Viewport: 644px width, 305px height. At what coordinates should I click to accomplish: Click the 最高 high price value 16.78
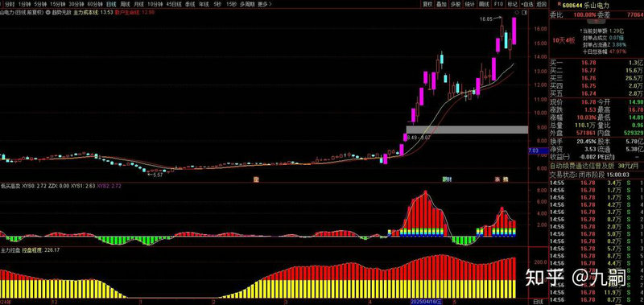(636, 109)
